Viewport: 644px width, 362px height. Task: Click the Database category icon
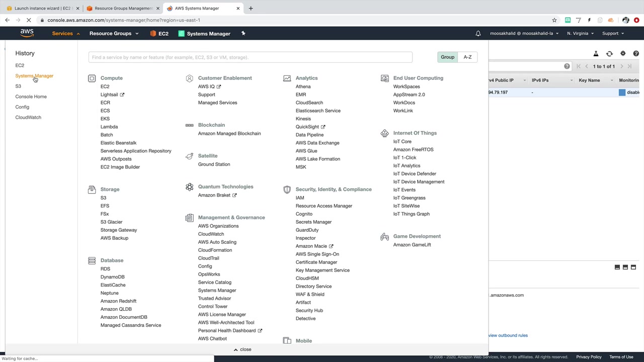tap(92, 260)
